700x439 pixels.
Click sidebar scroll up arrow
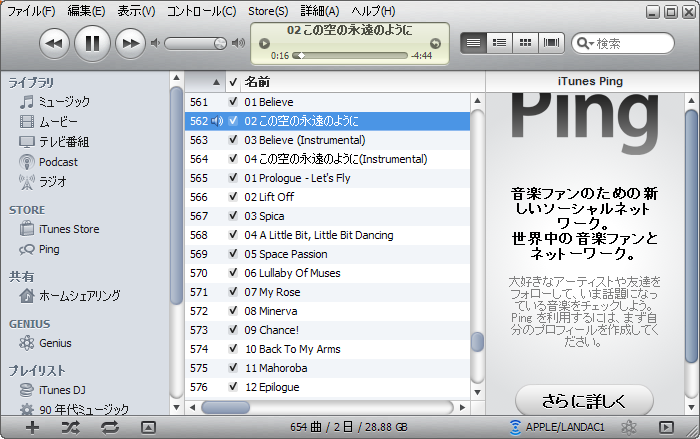(x=176, y=78)
